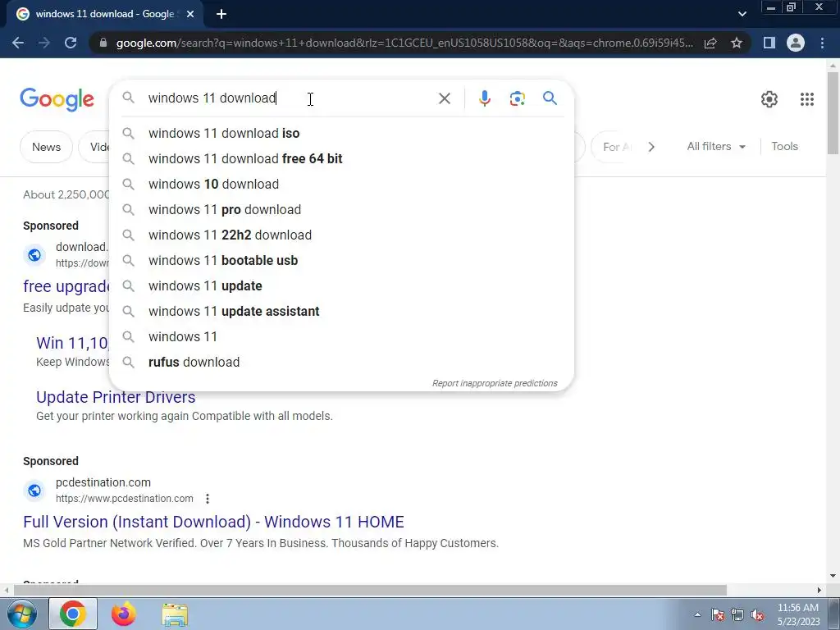Close the windows 11 download tab

[190, 14]
